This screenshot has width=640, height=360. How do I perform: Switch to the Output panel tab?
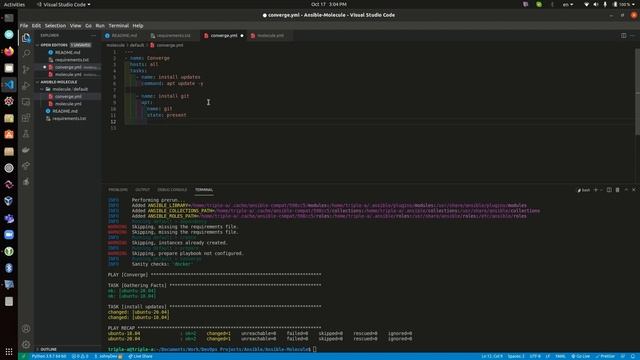tap(142, 190)
